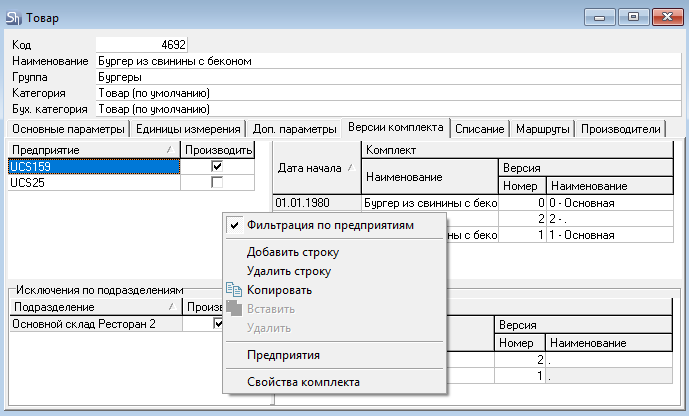
Task: Open Свойства комплекта from context menu
Action: coord(303,382)
